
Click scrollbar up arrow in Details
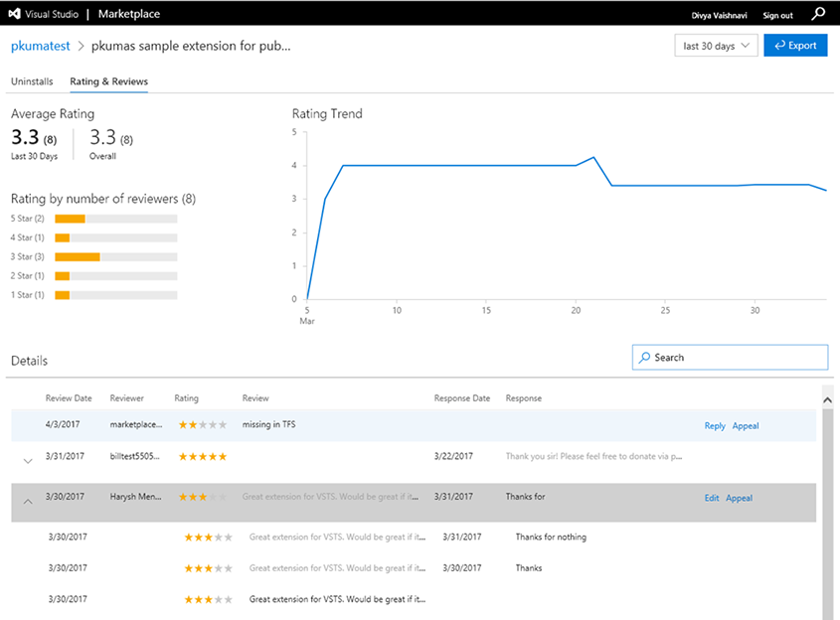[828, 400]
